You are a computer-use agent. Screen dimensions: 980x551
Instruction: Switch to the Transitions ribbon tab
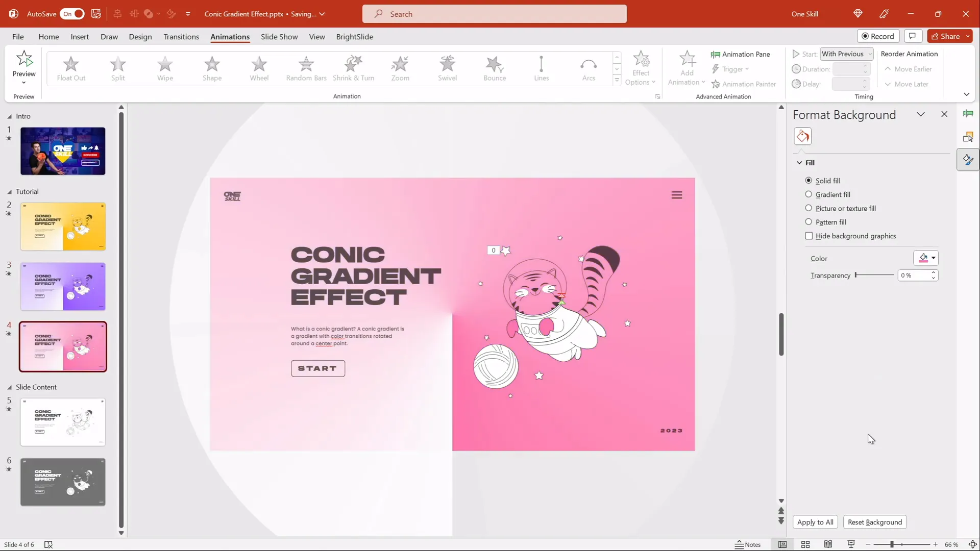click(x=181, y=37)
